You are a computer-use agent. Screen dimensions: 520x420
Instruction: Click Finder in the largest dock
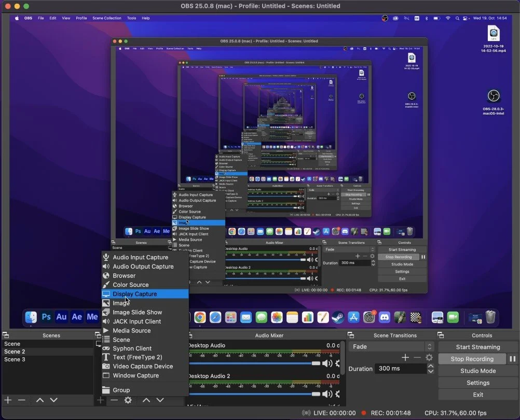[x=31, y=317]
